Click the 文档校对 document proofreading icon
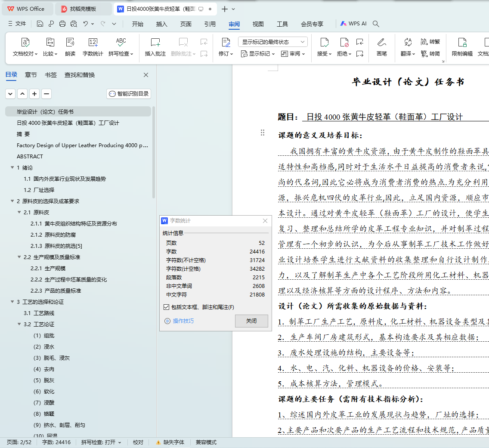Viewport: 489px width, 448px height. 25,43
